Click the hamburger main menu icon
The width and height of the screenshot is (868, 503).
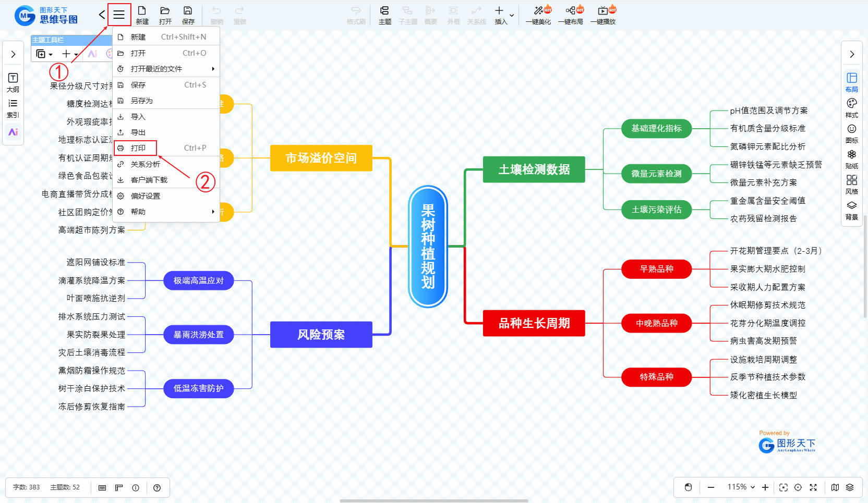tap(119, 15)
